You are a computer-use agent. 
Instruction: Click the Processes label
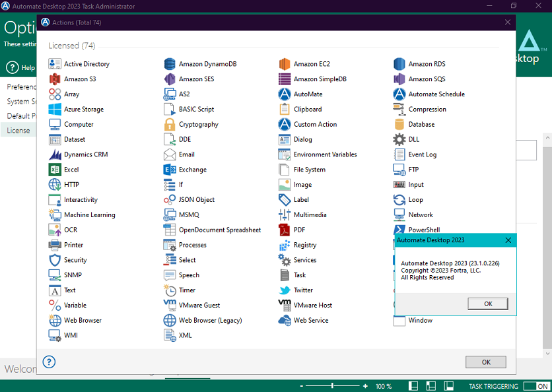(192, 245)
